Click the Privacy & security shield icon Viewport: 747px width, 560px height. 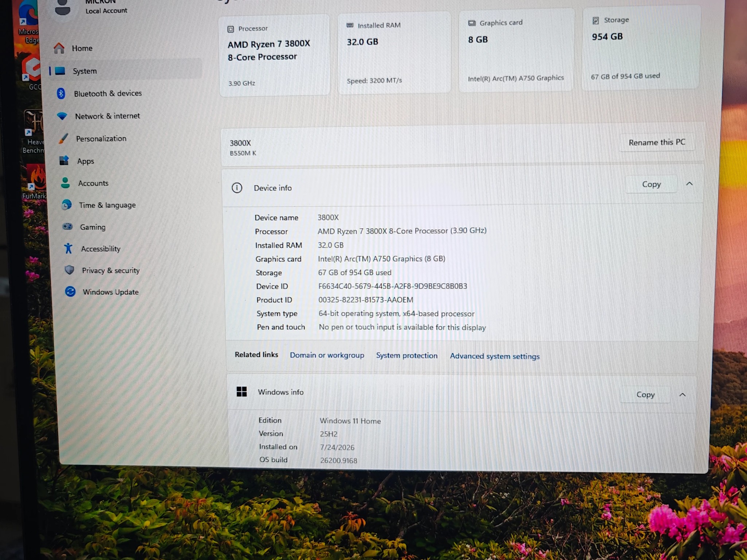[69, 270]
